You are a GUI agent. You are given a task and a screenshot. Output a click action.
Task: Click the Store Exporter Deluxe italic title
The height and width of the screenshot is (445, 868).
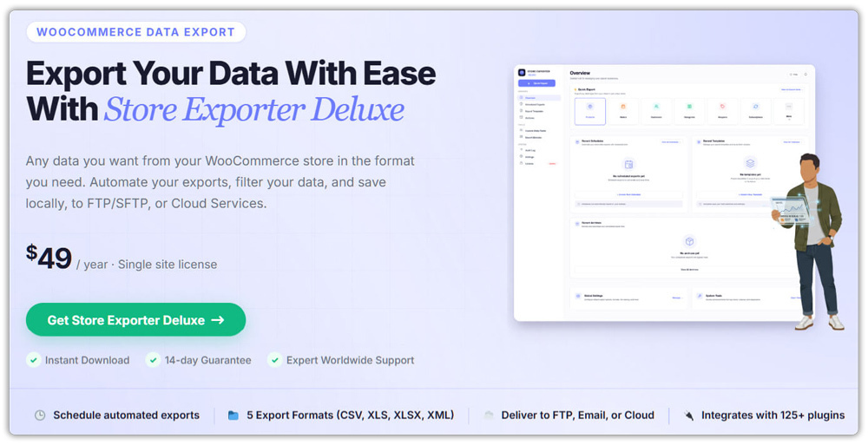254,109
